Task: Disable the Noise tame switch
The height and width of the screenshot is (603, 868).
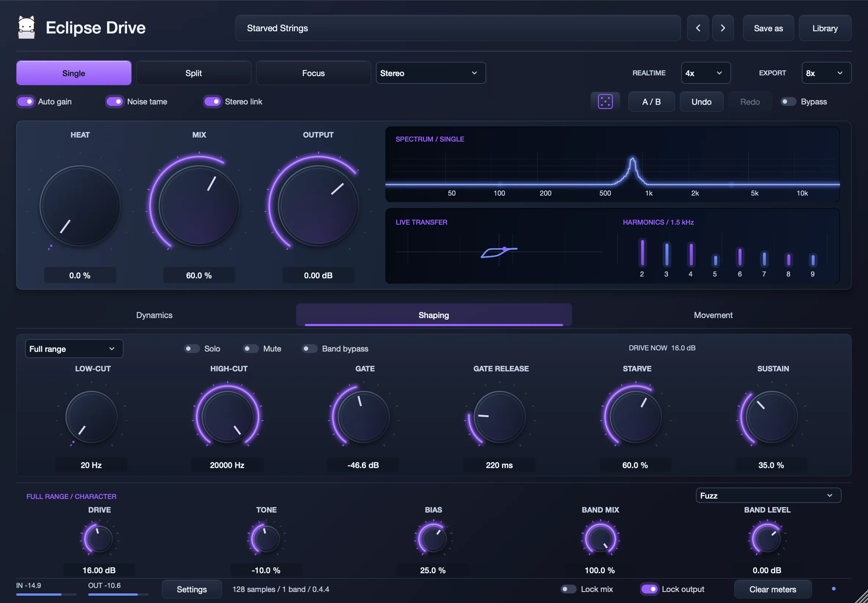Action: pyautogui.click(x=114, y=101)
